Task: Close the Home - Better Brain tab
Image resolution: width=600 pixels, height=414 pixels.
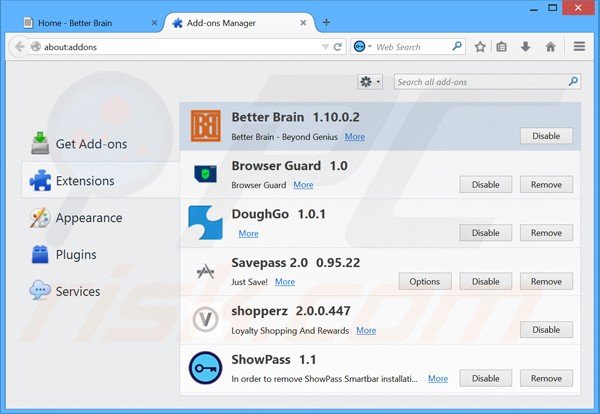Action: tap(154, 23)
